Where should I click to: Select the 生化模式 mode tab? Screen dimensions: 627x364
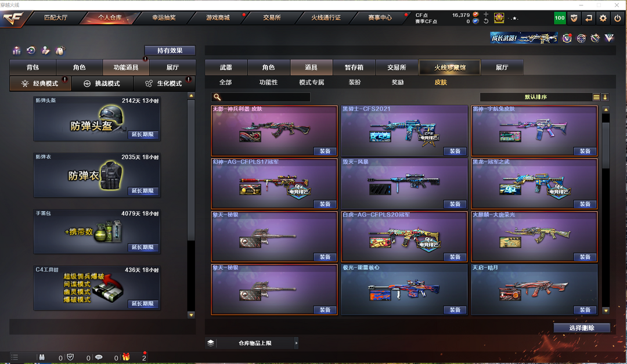point(164,83)
